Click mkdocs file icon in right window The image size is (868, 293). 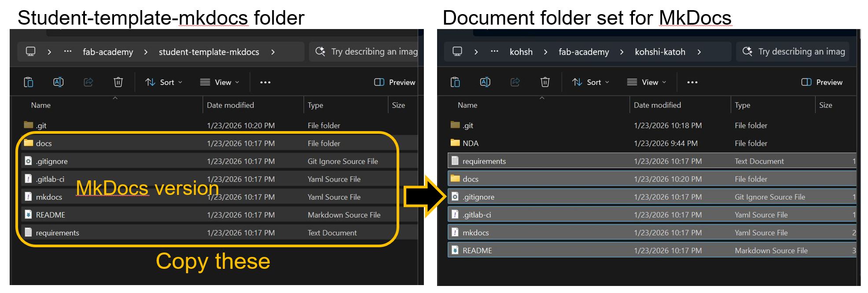tap(455, 232)
